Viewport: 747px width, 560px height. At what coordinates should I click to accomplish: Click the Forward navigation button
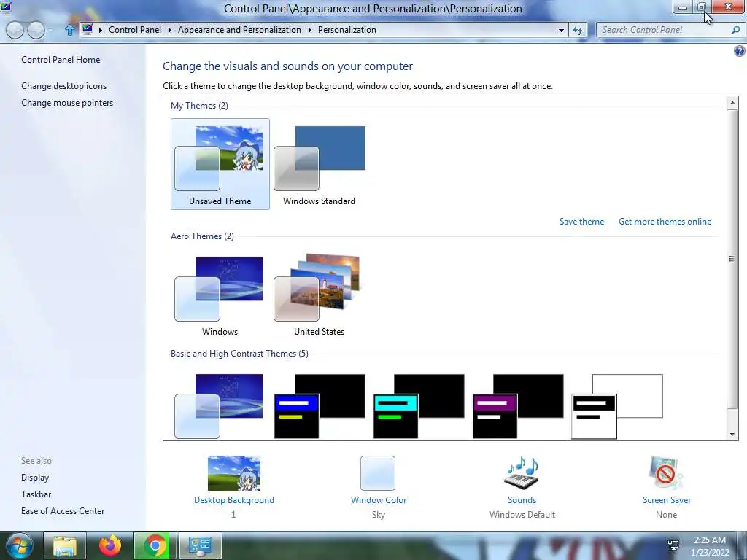click(x=36, y=30)
